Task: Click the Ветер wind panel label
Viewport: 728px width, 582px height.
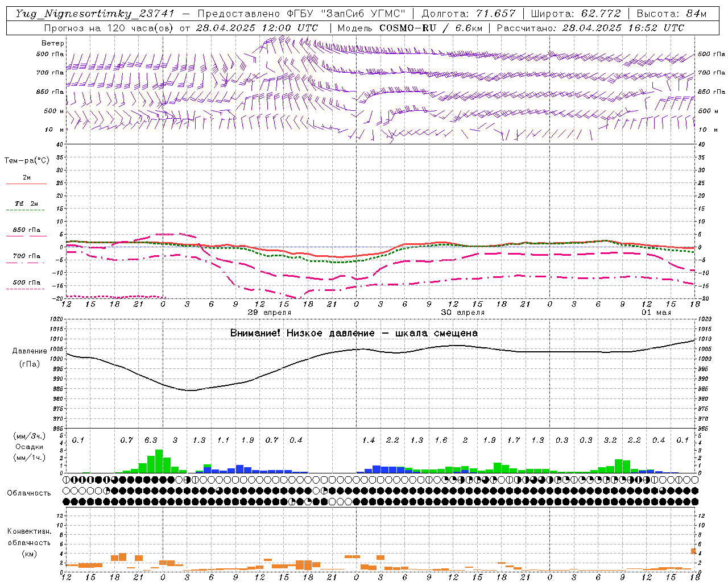Action: coord(53,43)
